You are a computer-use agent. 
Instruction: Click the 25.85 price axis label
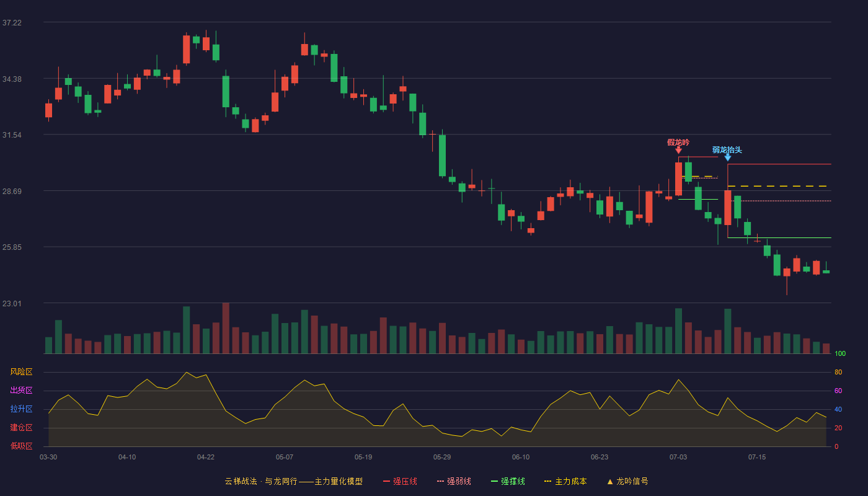pos(12,247)
